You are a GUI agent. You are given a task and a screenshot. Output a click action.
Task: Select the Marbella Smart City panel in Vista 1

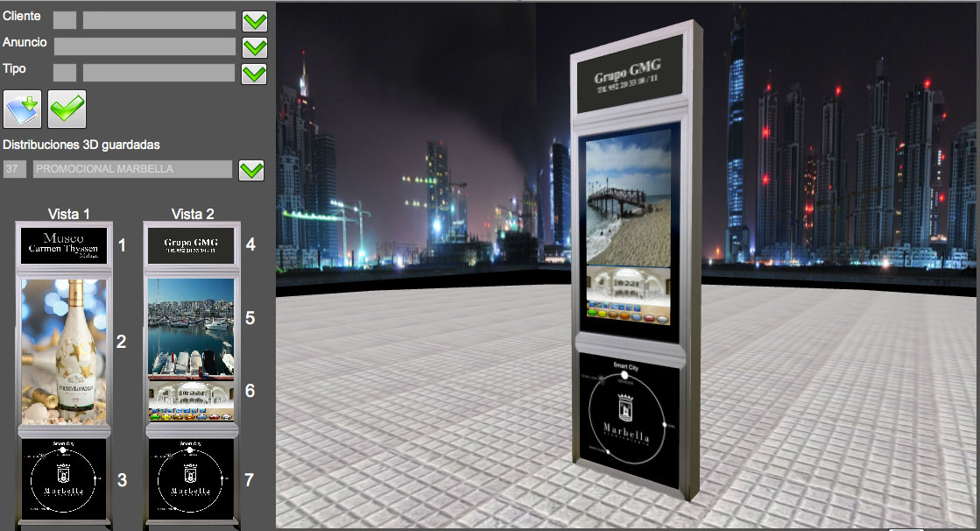(x=64, y=476)
